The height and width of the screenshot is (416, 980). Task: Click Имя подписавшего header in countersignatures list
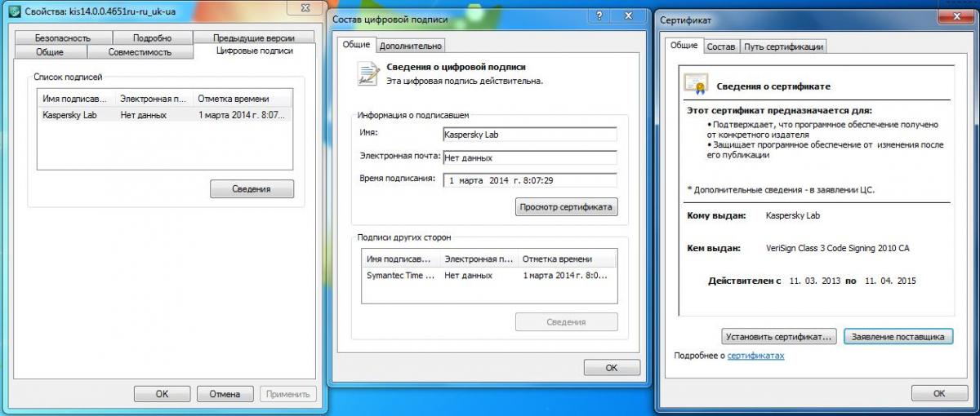tap(401, 259)
